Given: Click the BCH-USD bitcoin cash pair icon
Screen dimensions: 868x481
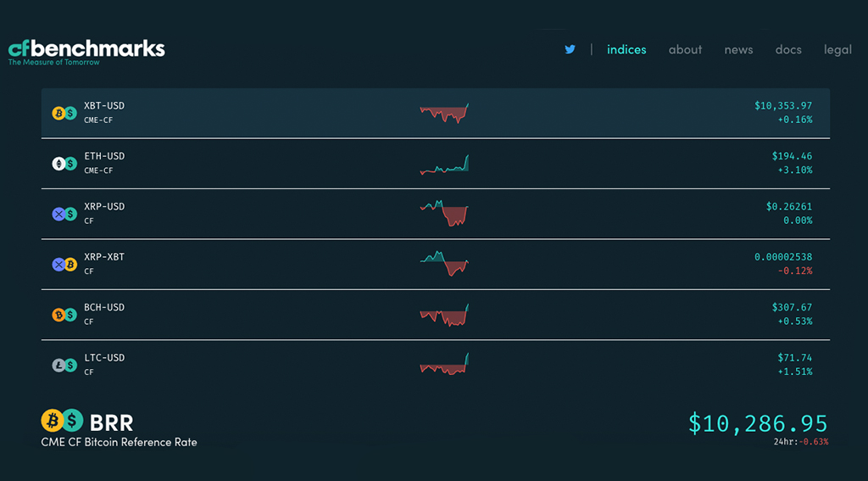Looking at the screenshot, I should [64, 315].
